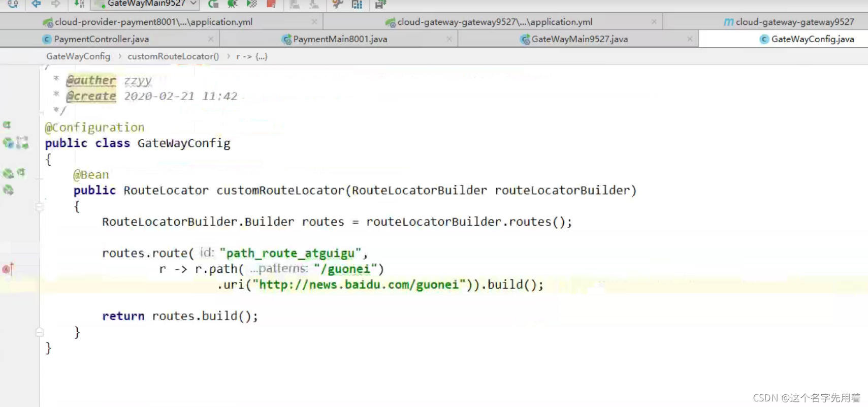Click the @Bean annotation
Screen dimensions: 868x407
point(91,174)
